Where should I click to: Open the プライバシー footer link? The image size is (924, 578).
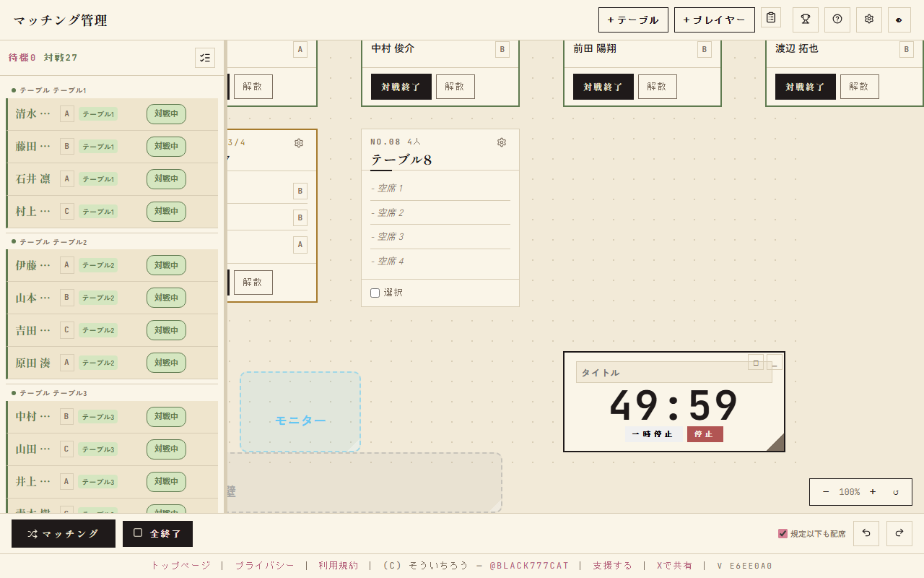[x=264, y=566]
